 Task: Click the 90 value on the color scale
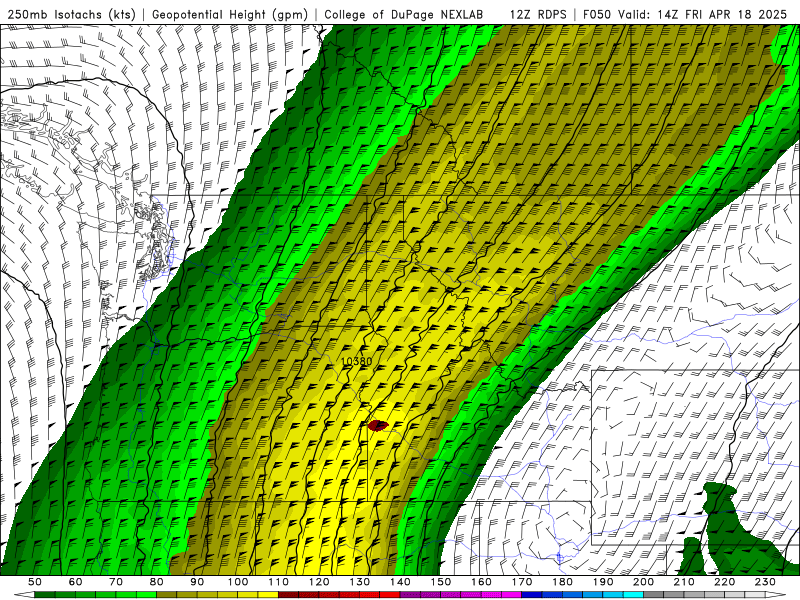(x=197, y=582)
